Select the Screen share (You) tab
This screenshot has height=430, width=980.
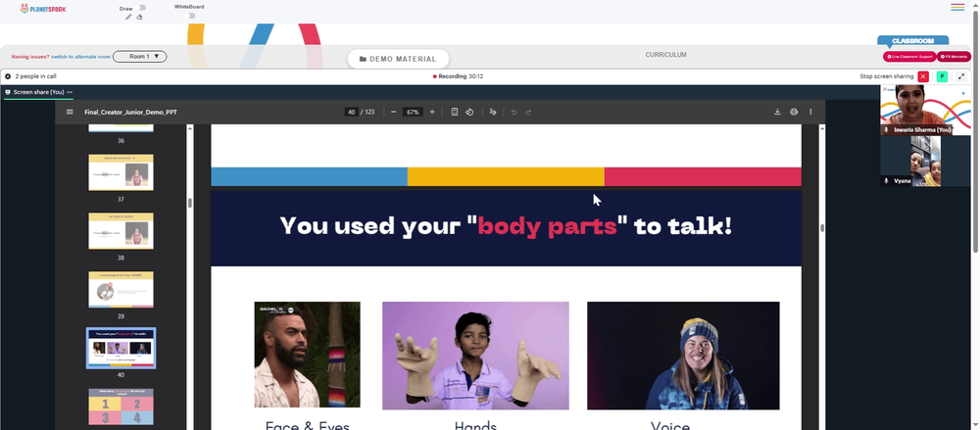tap(37, 92)
